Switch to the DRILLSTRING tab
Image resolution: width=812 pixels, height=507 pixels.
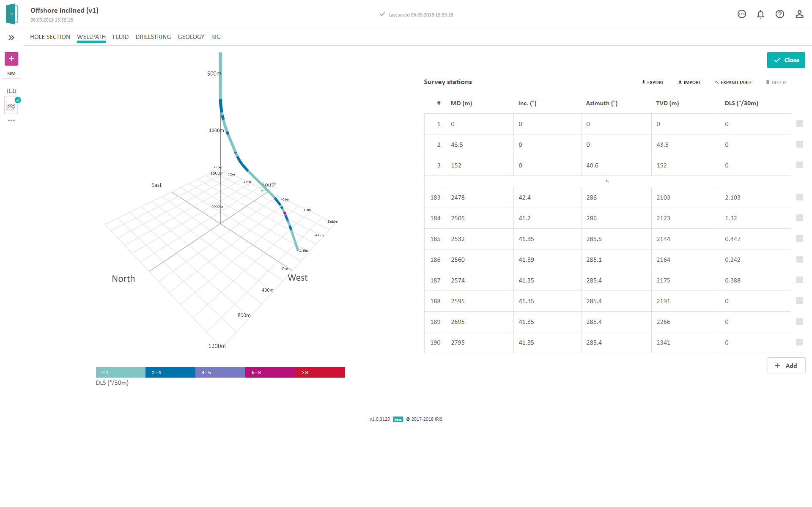(x=153, y=37)
